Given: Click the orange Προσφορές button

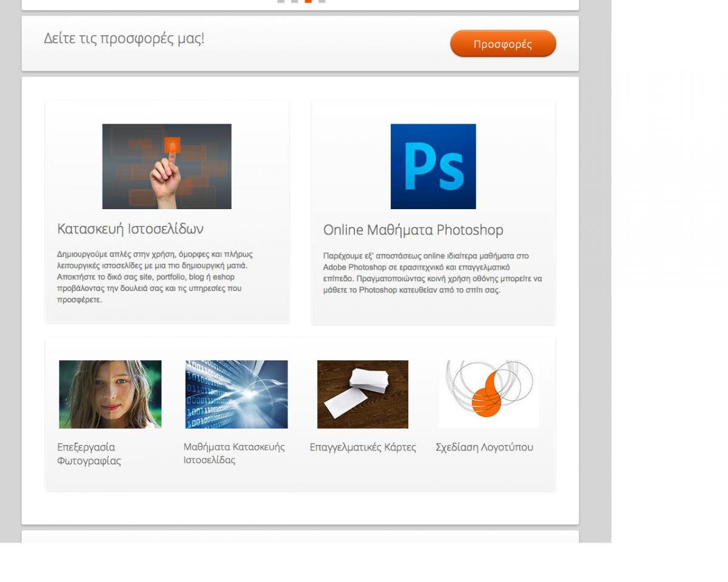Looking at the screenshot, I should [503, 44].
